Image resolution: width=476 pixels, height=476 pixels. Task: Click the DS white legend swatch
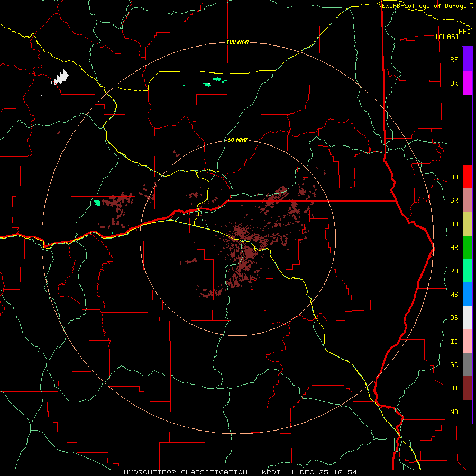(467, 317)
